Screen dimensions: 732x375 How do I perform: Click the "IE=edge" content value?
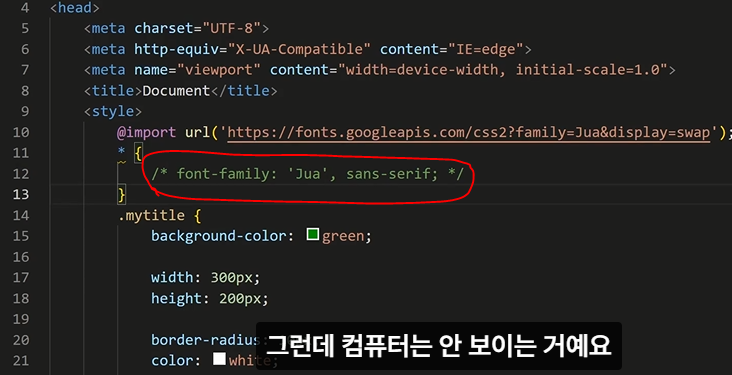coord(486,49)
